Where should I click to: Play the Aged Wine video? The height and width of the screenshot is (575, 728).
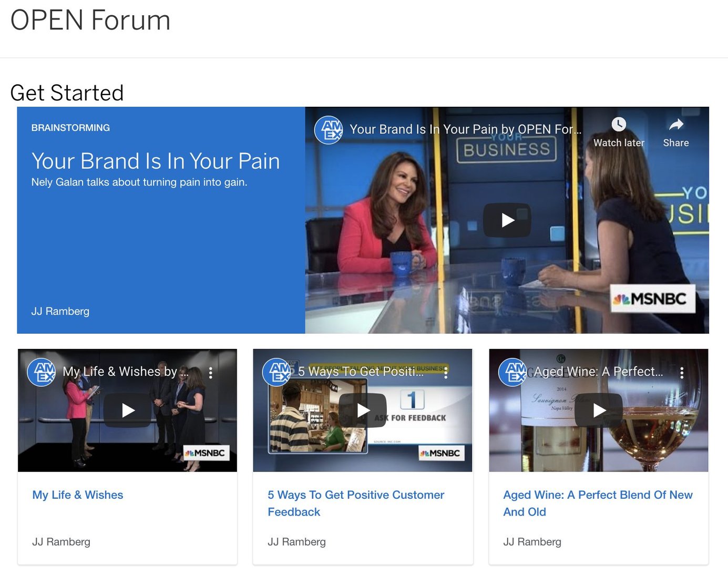pyautogui.click(x=599, y=410)
